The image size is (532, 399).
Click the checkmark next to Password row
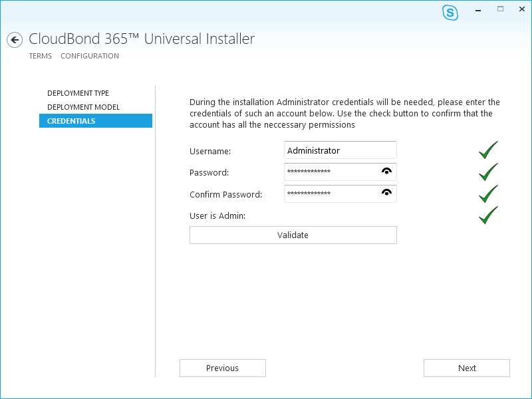point(488,172)
